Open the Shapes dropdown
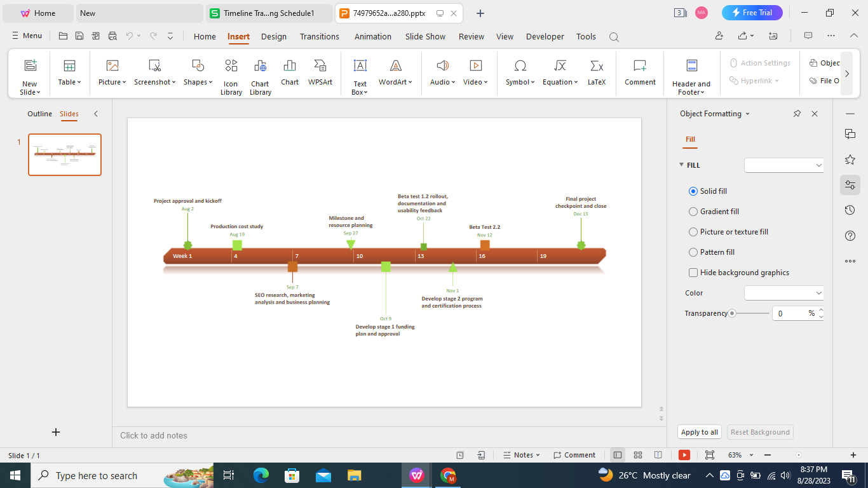 197,74
